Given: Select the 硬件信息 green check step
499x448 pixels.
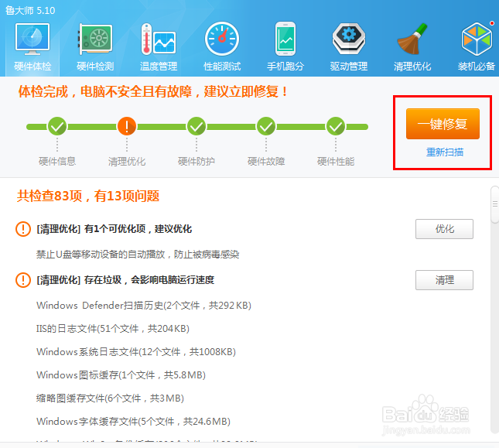Looking at the screenshot, I should click(x=57, y=126).
